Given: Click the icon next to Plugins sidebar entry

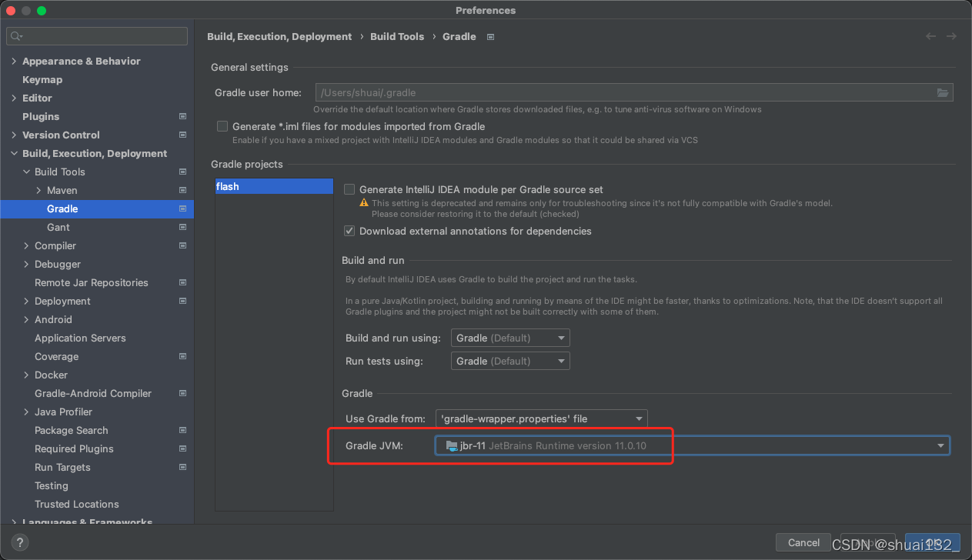Looking at the screenshot, I should [182, 116].
